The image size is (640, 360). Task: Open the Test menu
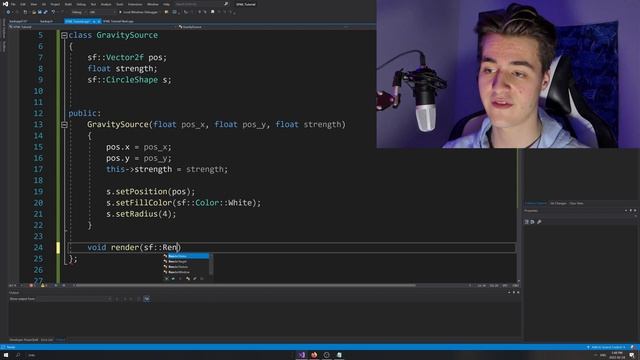point(93,4)
